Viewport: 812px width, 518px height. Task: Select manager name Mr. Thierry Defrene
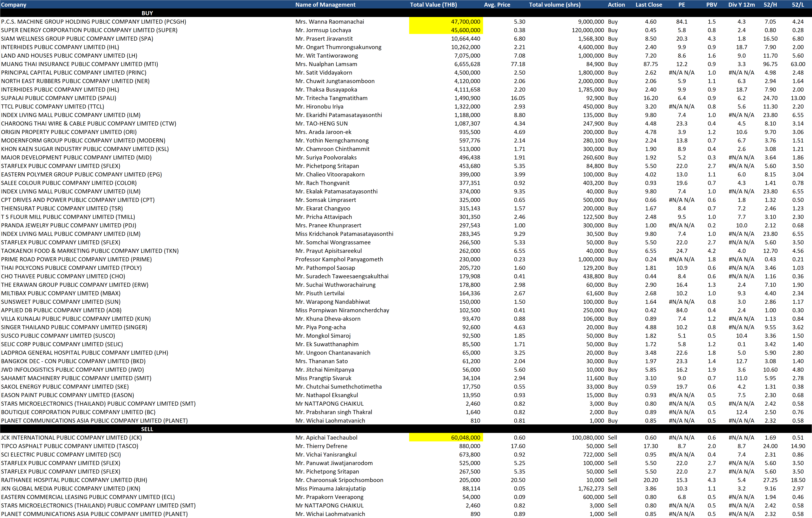(x=321, y=446)
